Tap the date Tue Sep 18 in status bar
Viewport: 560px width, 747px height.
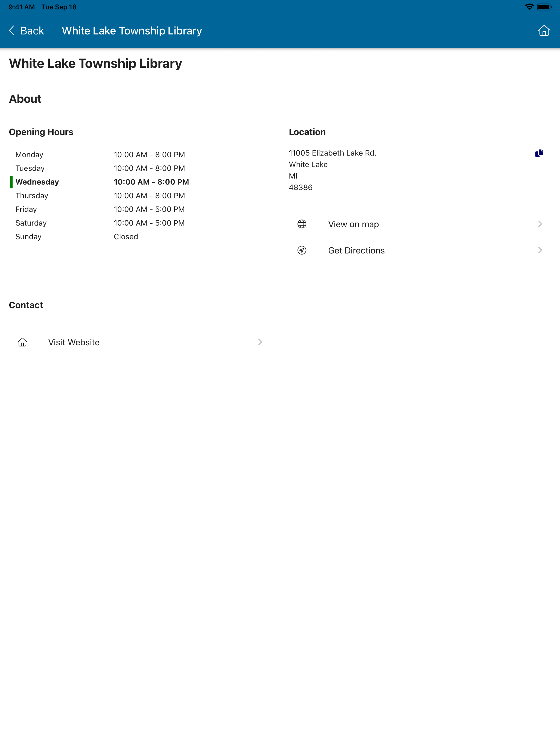[x=59, y=7]
